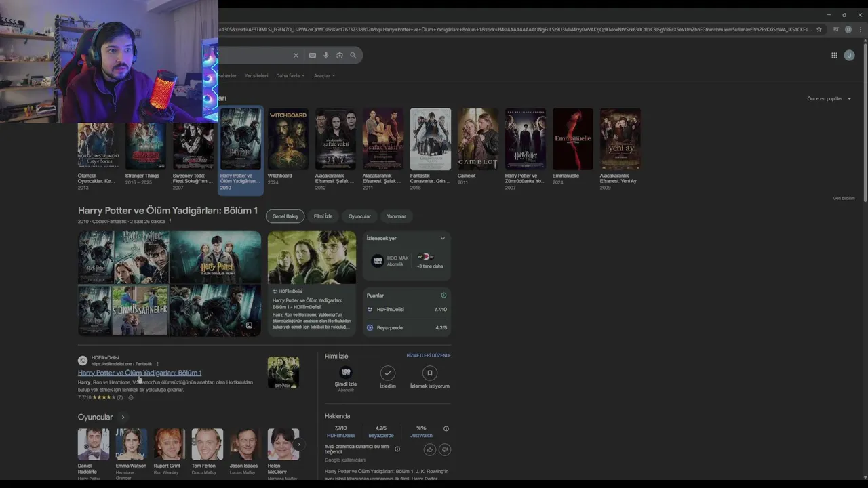868x488 pixels.
Task: Select the Emmanuelle 2024 poster
Action: click(x=573, y=139)
